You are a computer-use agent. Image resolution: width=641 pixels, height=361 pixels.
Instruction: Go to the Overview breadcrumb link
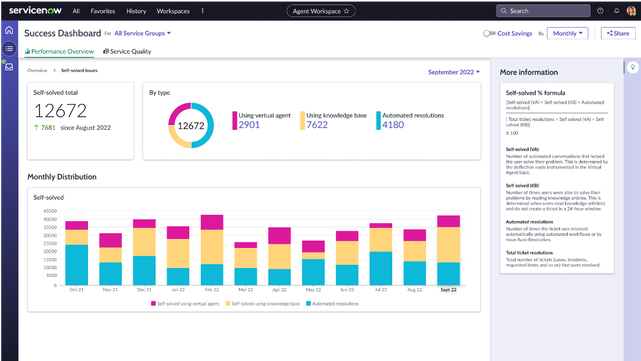tap(37, 70)
